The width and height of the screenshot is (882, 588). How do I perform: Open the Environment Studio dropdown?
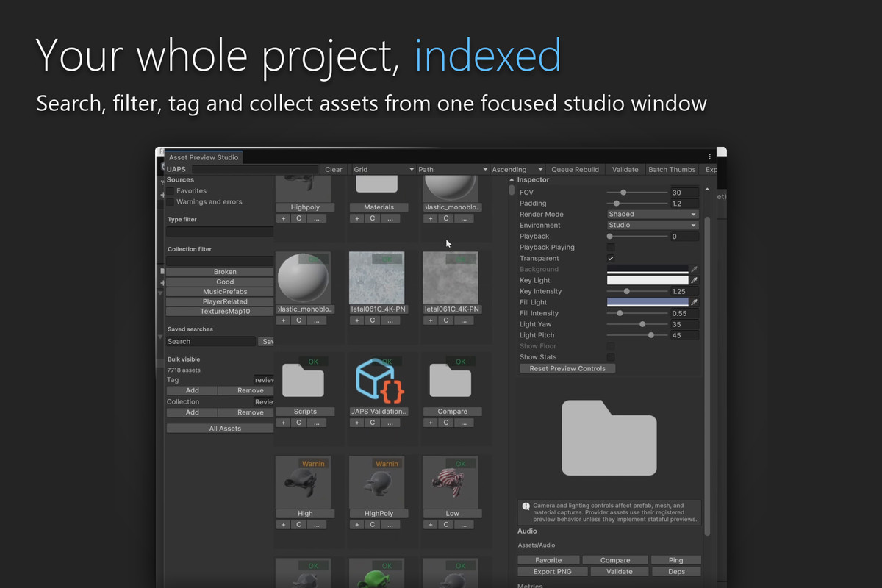point(653,226)
